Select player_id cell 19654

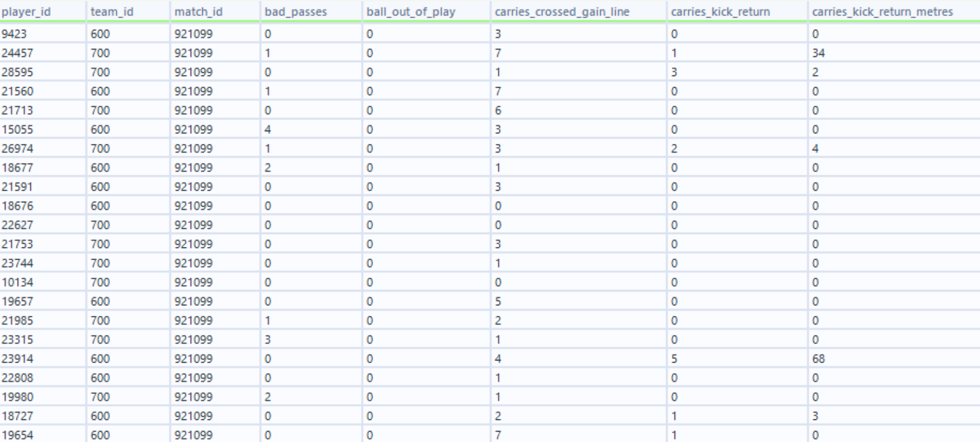(42, 435)
